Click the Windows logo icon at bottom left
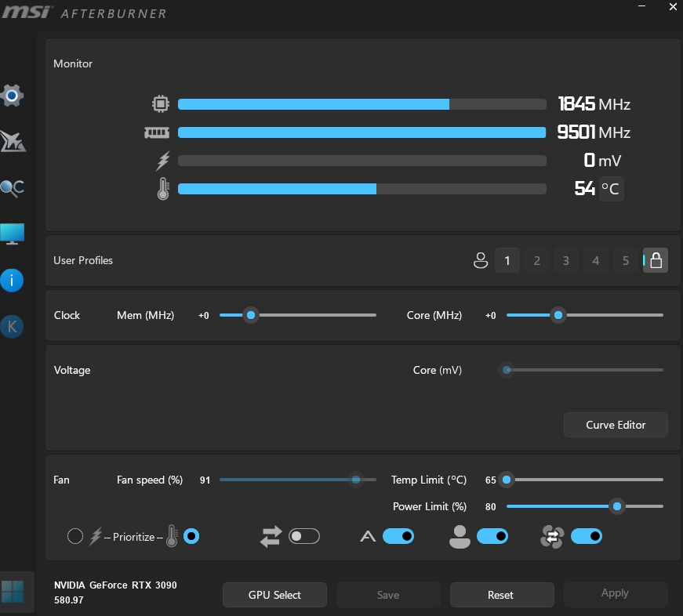 (x=13, y=590)
